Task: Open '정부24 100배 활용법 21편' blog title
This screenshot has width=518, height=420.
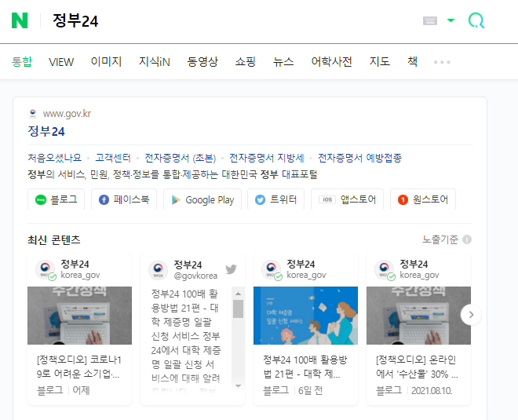Action: click(305, 367)
